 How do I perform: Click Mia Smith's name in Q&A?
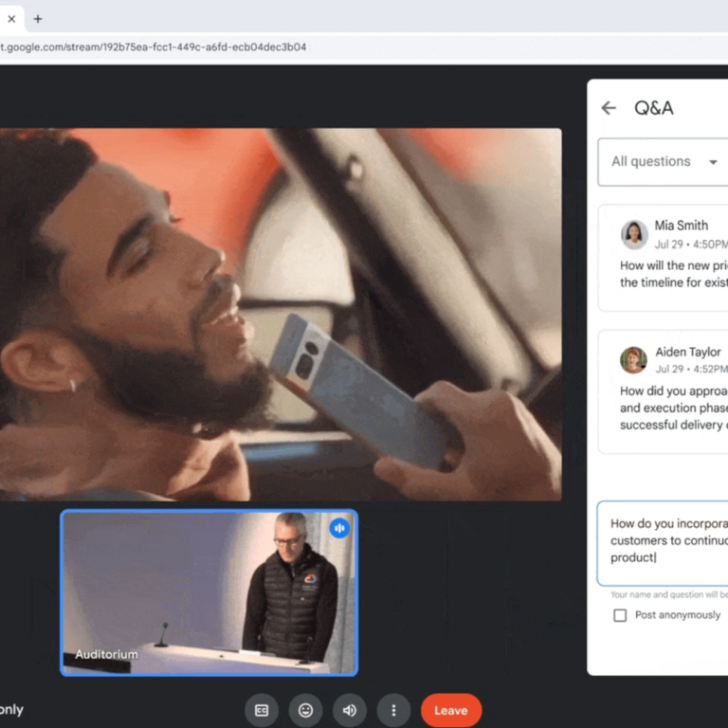(x=681, y=226)
